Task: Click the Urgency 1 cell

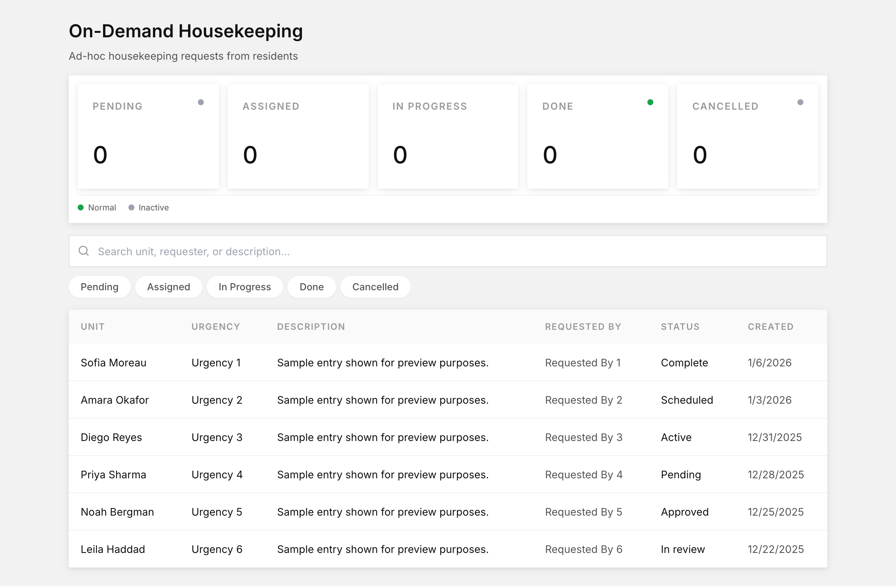Action: 217,363
